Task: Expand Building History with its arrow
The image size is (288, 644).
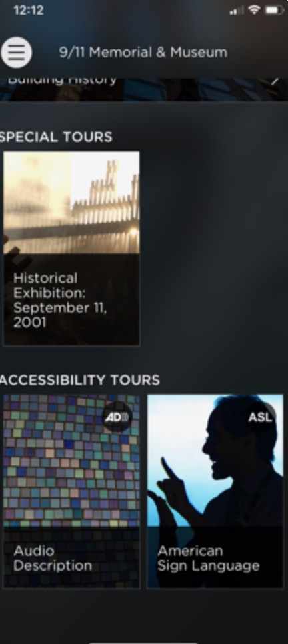Action: [x=275, y=81]
